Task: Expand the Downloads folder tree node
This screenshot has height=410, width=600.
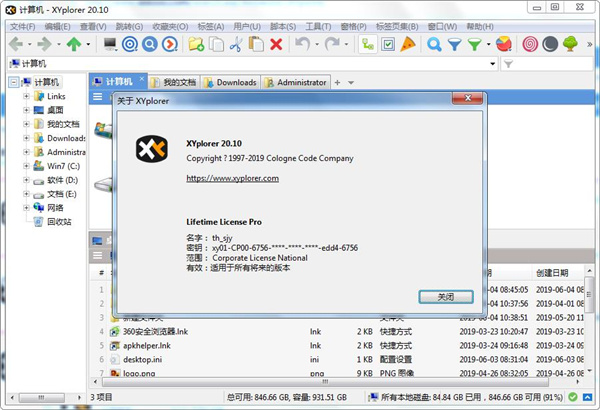Action: click(27, 138)
